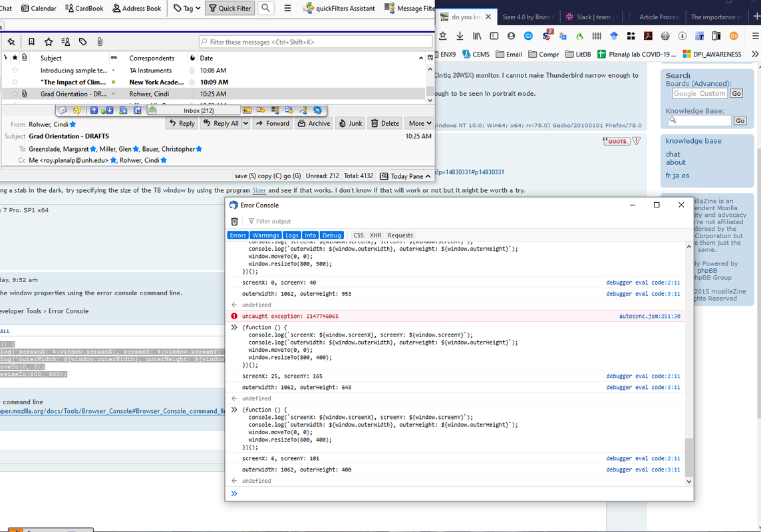761x532 pixels.
Task: Click Error Console scrollbar up arrow
Action: click(x=688, y=247)
